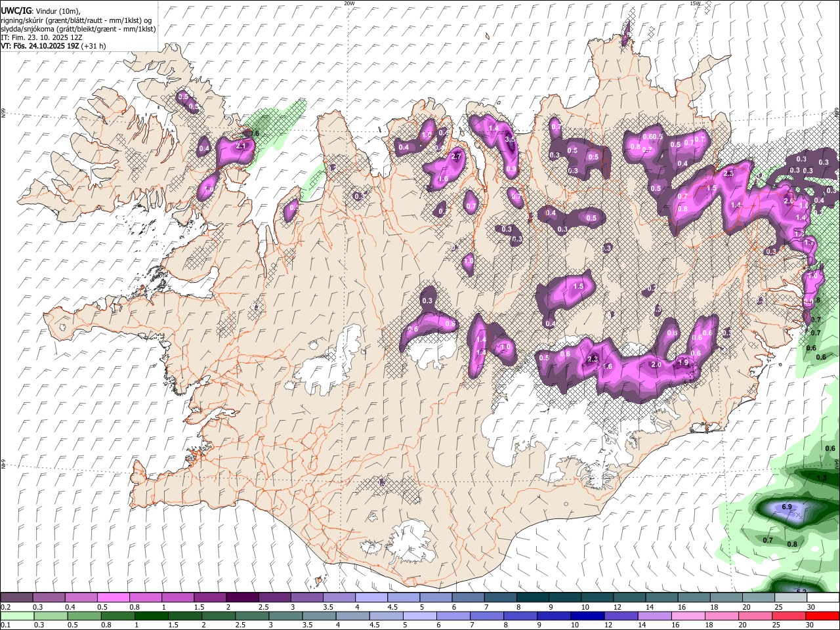Click the "2.7" value on the northern peninsula
The image size is (840, 630).
(457, 156)
